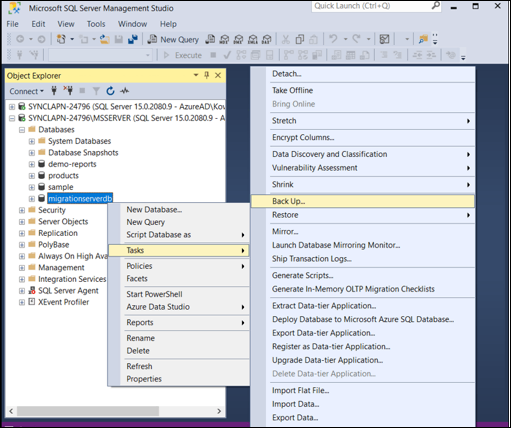Click the Activity Monitor pulse icon in Object Explorer
This screenshot has width=511, height=428.
coord(125,91)
